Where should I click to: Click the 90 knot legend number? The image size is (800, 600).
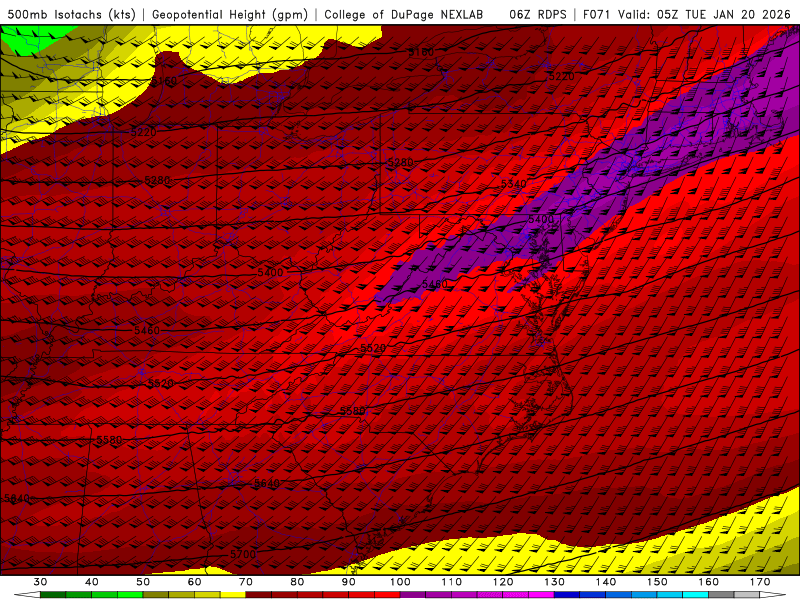(348, 582)
